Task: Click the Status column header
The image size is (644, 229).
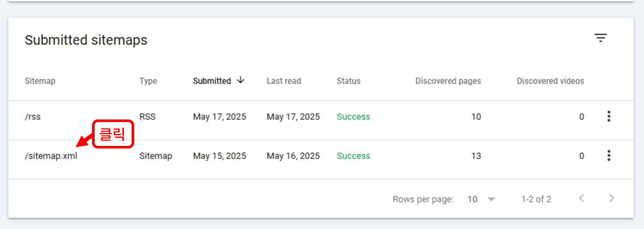Action: (348, 81)
